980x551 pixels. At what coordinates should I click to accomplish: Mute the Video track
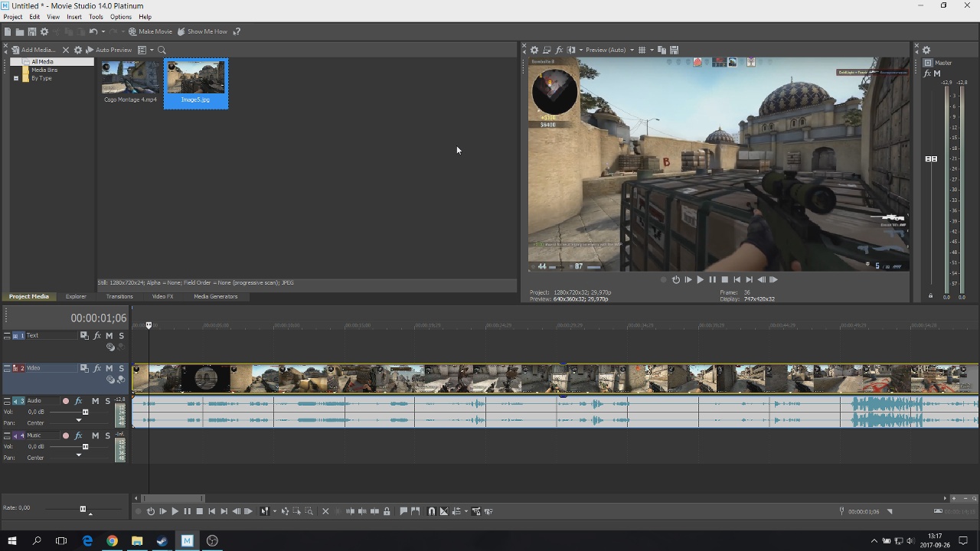(109, 368)
